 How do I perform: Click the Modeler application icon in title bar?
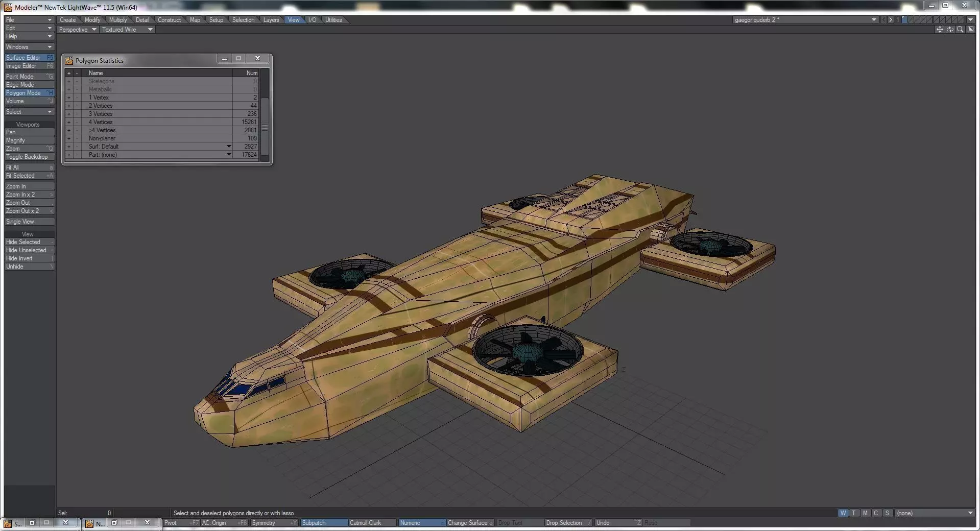[x=8, y=7]
